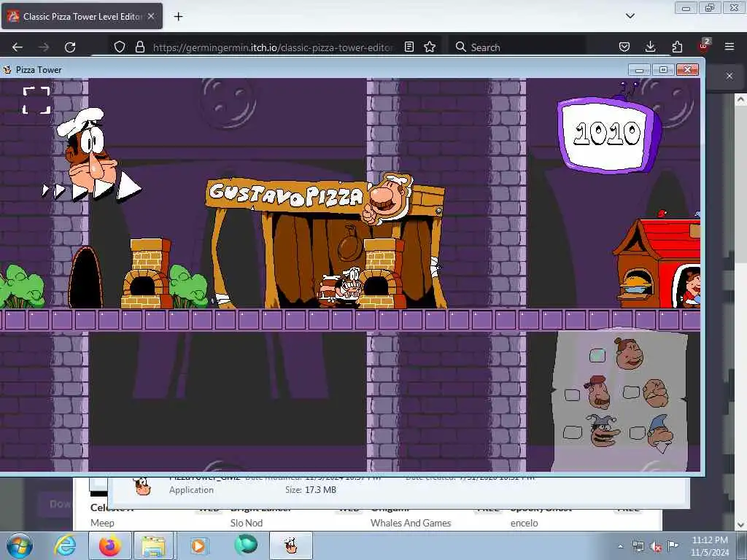Launch Internet Explorer from taskbar

coord(65,545)
